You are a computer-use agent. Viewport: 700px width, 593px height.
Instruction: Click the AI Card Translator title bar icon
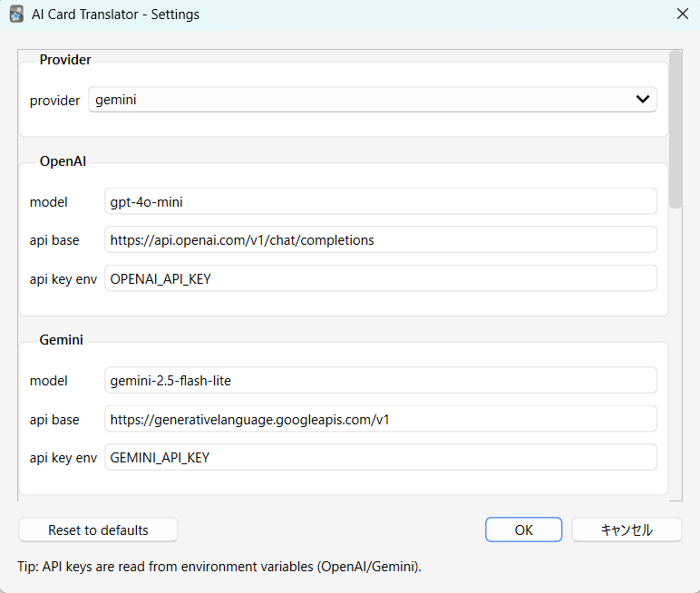pyautogui.click(x=16, y=15)
